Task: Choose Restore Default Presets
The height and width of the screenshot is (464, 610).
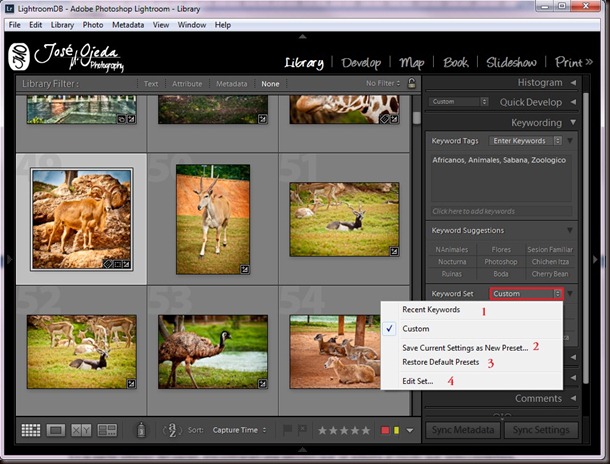Action: (x=472, y=362)
